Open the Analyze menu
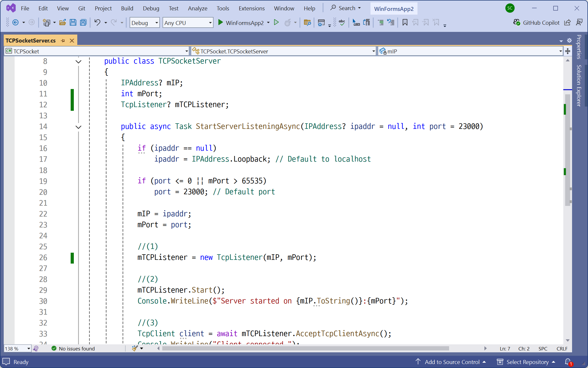The image size is (588, 368). [197, 8]
